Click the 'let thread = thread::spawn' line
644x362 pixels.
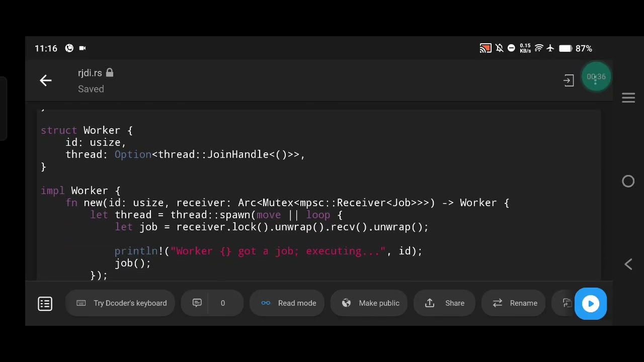[216, 215]
